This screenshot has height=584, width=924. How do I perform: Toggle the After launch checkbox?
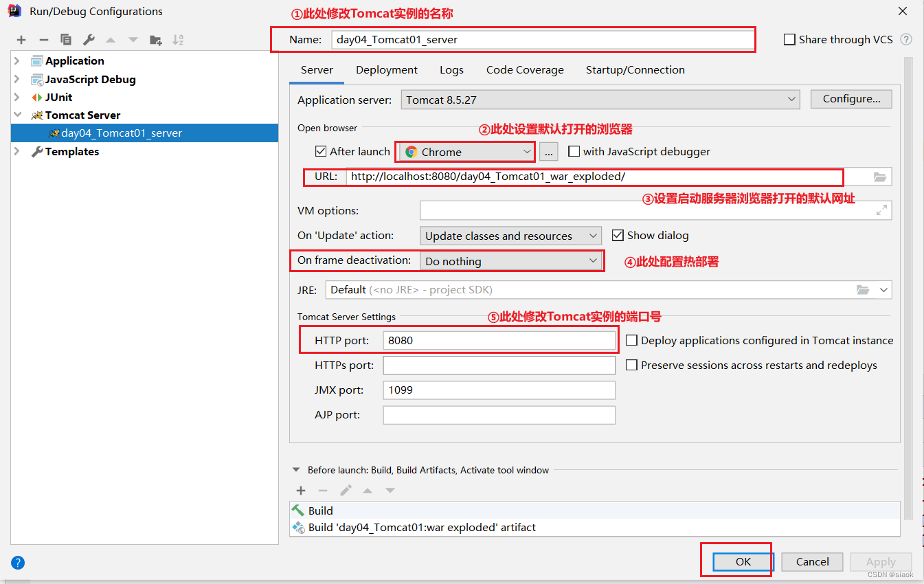tap(320, 151)
